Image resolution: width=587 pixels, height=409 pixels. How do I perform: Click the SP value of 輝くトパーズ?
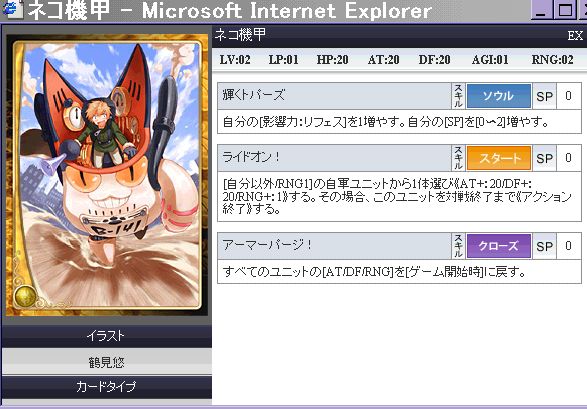pyautogui.click(x=568, y=96)
